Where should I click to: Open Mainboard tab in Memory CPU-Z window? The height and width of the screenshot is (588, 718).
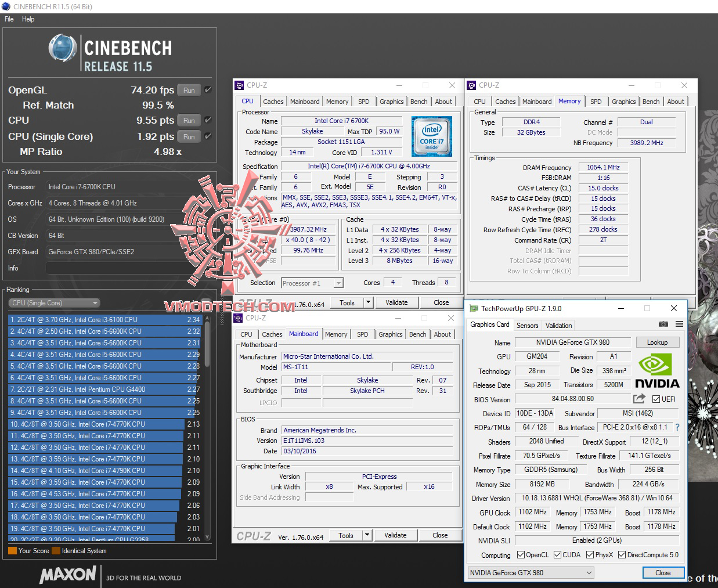pyautogui.click(x=537, y=102)
